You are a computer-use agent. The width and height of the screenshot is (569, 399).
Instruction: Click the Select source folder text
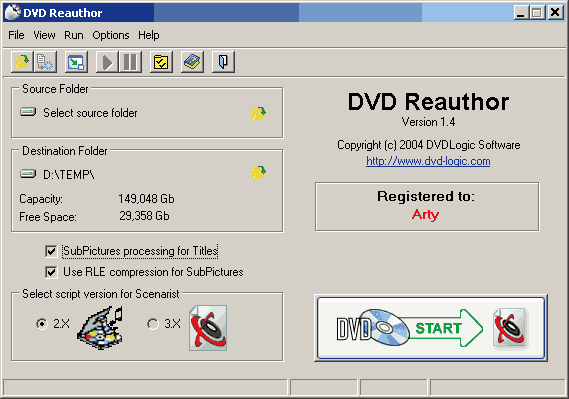point(90,113)
